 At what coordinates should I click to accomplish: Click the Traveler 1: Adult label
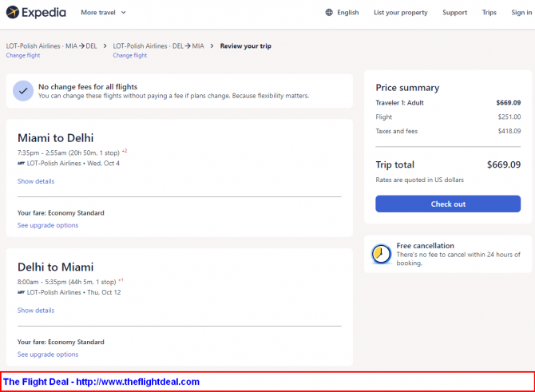[399, 103]
